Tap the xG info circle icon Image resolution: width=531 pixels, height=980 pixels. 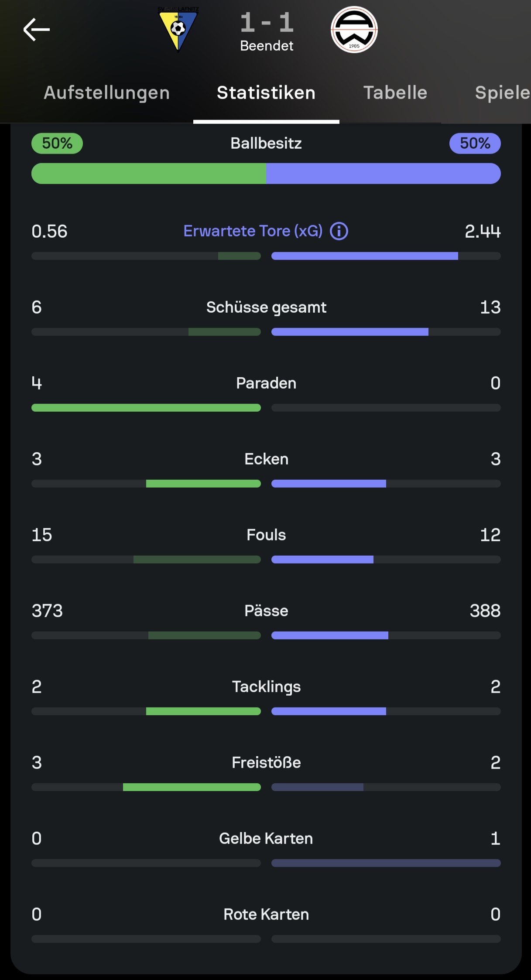339,231
